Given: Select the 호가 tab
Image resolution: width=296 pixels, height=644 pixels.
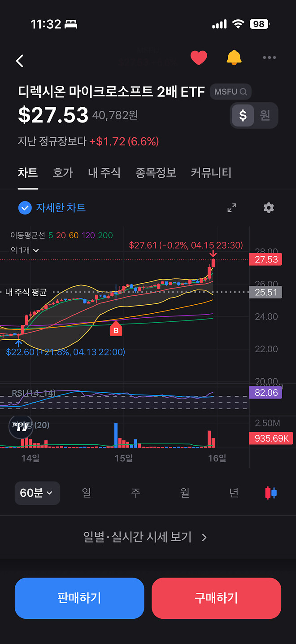Looking at the screenshot, I should pos(63,173).
